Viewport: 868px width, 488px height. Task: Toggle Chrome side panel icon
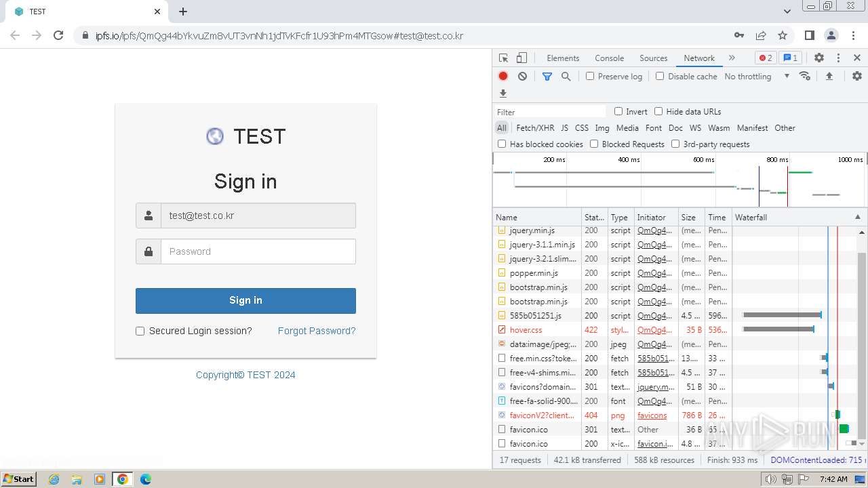(x=810, y=35)
